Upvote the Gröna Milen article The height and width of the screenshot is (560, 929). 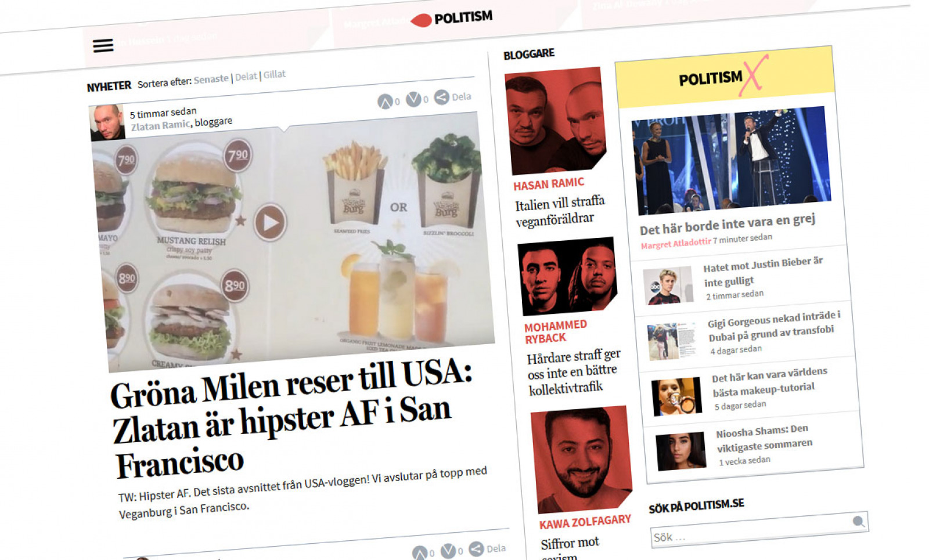click(385, 102)
